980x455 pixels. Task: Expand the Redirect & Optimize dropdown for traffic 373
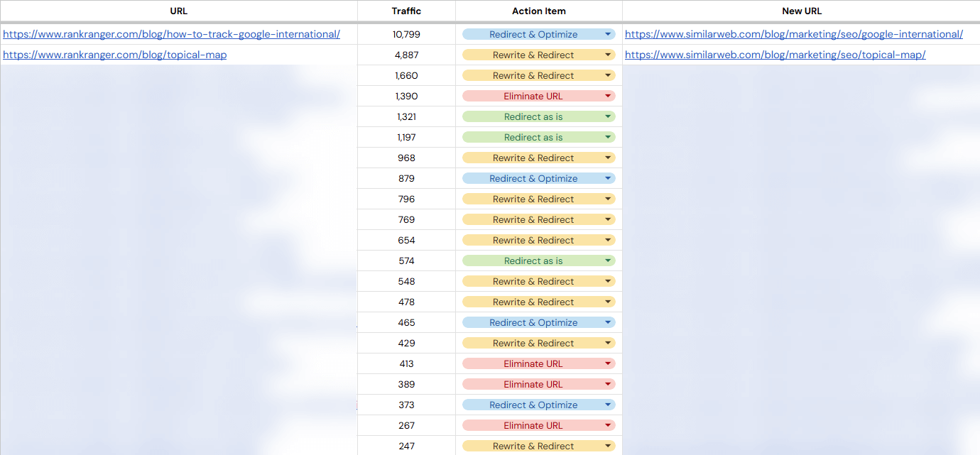point(608,405)
